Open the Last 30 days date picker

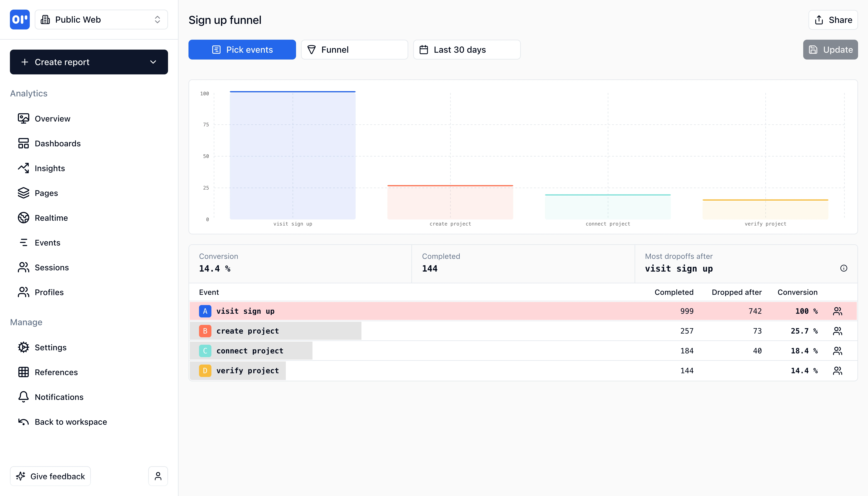click(x=466, y=49)
